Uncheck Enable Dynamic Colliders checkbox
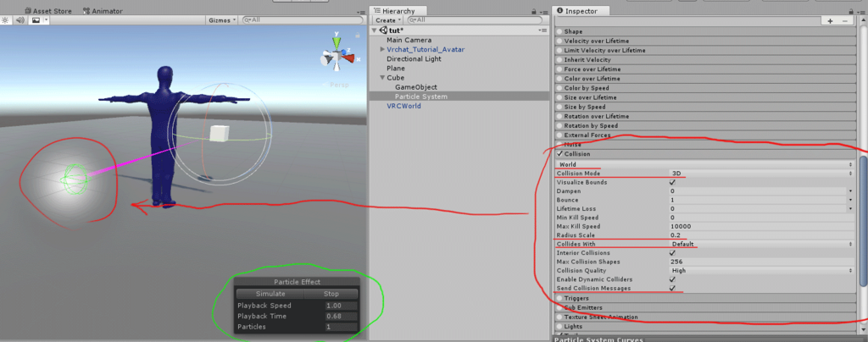The height and width of the screenshot is (342, 868). click(x=672, y=279)
